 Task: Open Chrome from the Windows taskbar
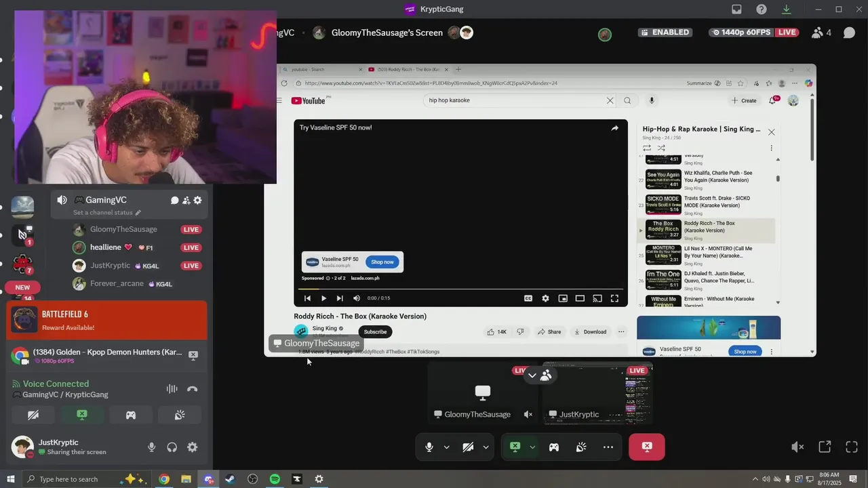[x=164, y=479]
